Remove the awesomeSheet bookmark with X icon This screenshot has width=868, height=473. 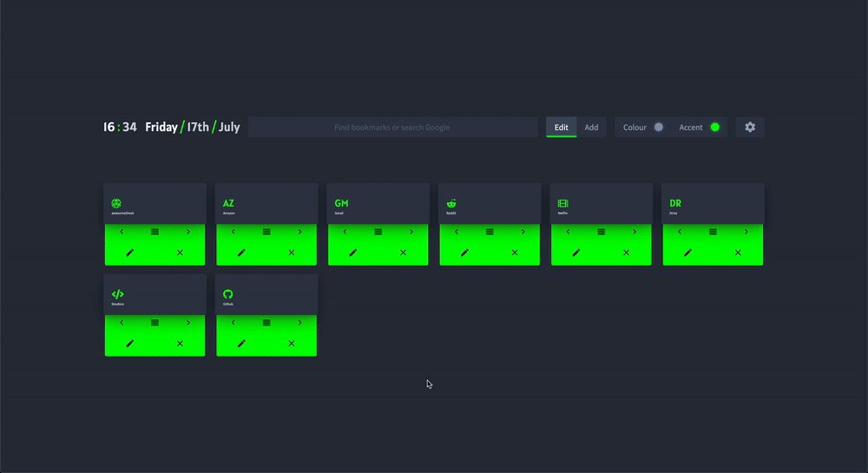(180, 253)
